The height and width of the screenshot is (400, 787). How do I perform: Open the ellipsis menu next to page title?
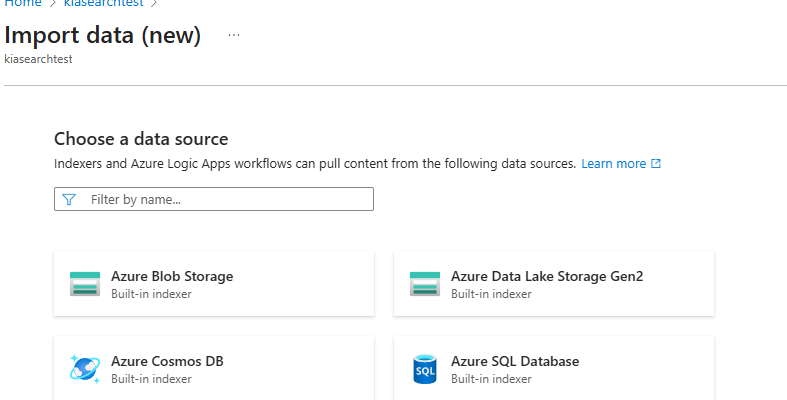(234, 35)
